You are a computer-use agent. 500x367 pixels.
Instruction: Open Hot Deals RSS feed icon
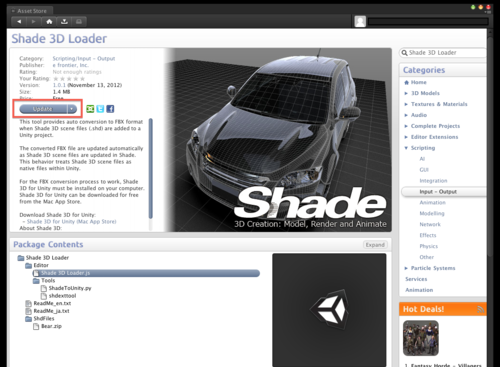coord(480,309)
